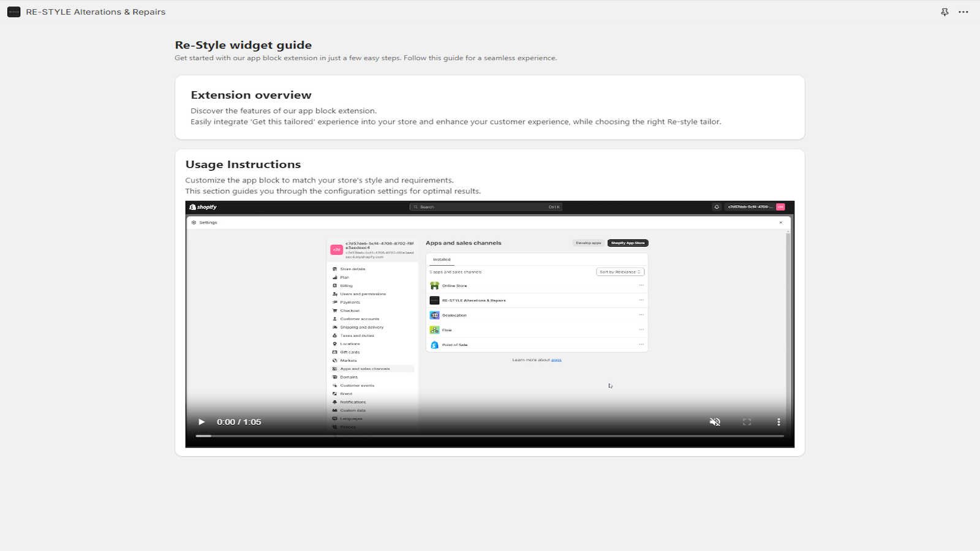
Task: Close the Settings panel with the X in the video
Action: [x=781, y=222]
